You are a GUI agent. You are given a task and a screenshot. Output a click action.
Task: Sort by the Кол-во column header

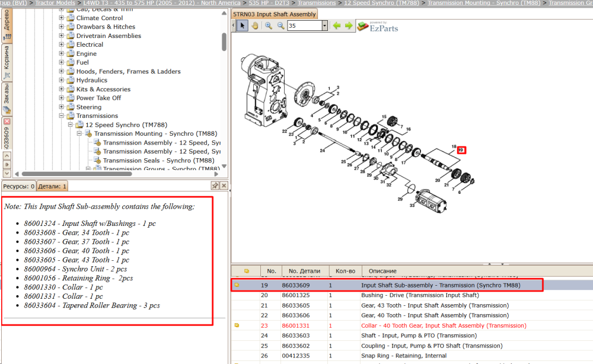tap(345, 271)
